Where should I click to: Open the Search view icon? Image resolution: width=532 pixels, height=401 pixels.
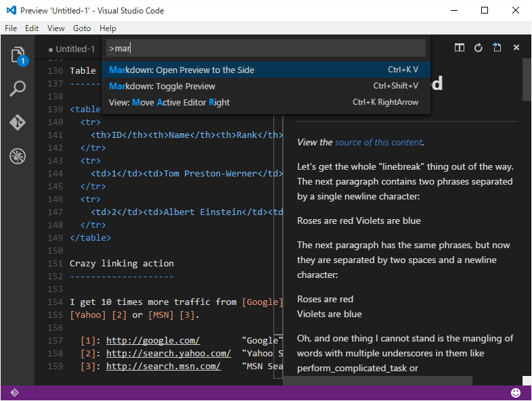18,89
